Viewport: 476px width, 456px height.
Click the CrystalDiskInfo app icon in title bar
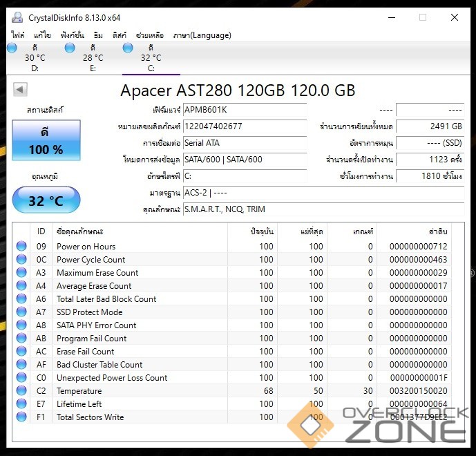pyautogui.click(x=16, y=17)
